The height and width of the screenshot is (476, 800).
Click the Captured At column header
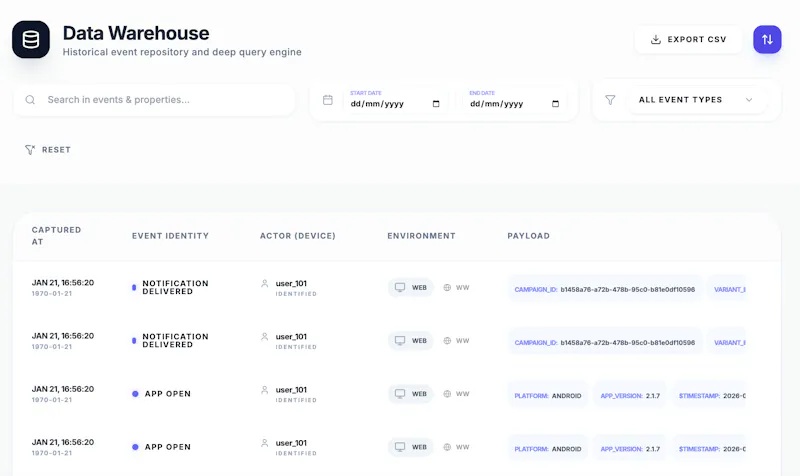56,236
